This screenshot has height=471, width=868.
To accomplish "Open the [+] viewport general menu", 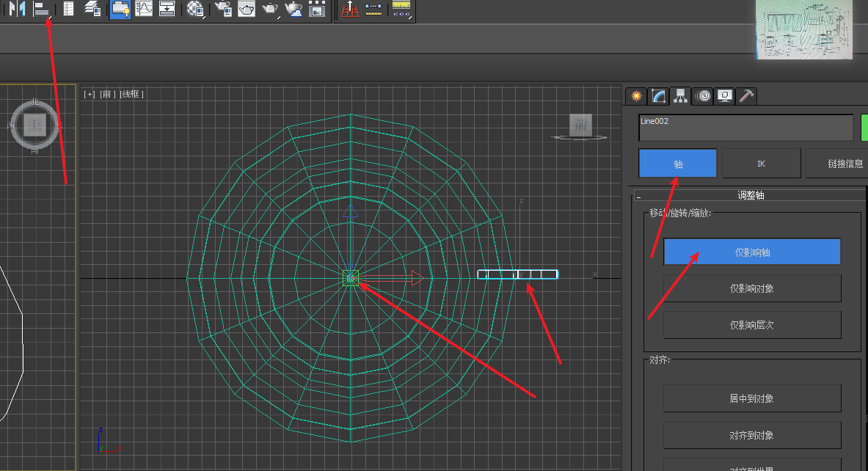I will [89, 94].
